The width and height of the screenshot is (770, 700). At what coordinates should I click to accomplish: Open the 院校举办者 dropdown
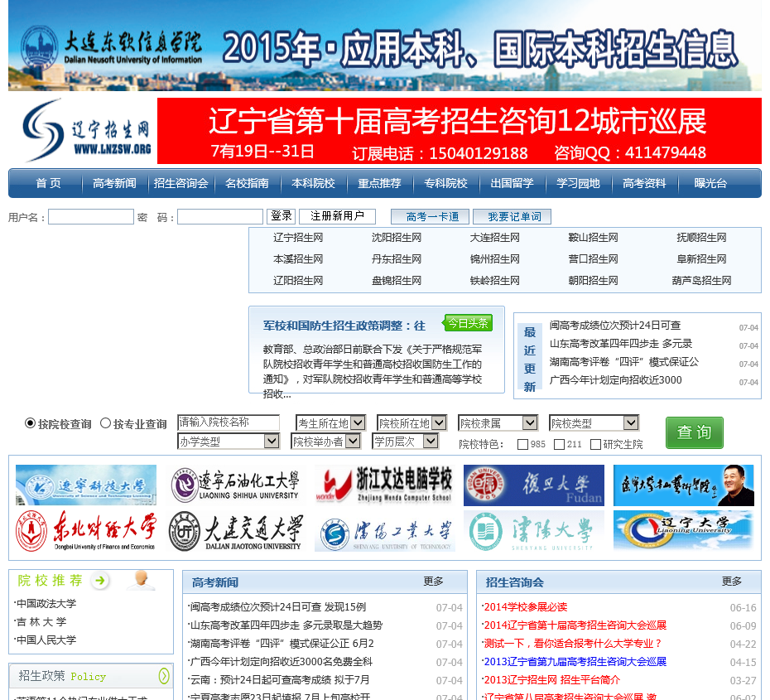325,441
